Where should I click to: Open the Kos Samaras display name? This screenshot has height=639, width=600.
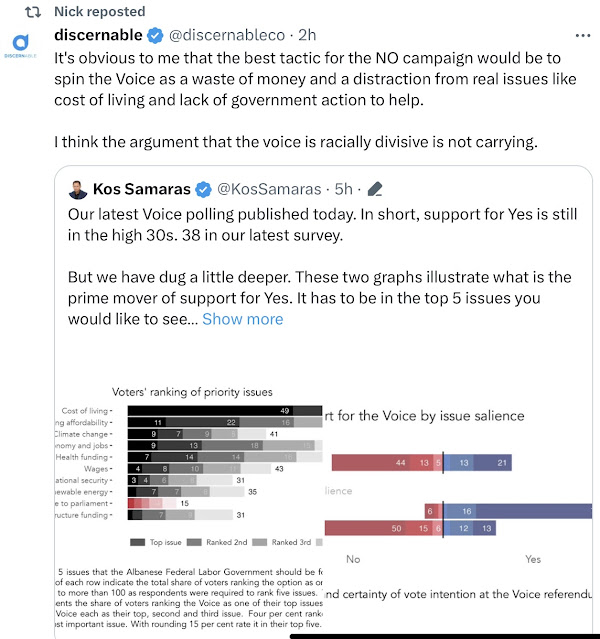(x=142, y=189)
